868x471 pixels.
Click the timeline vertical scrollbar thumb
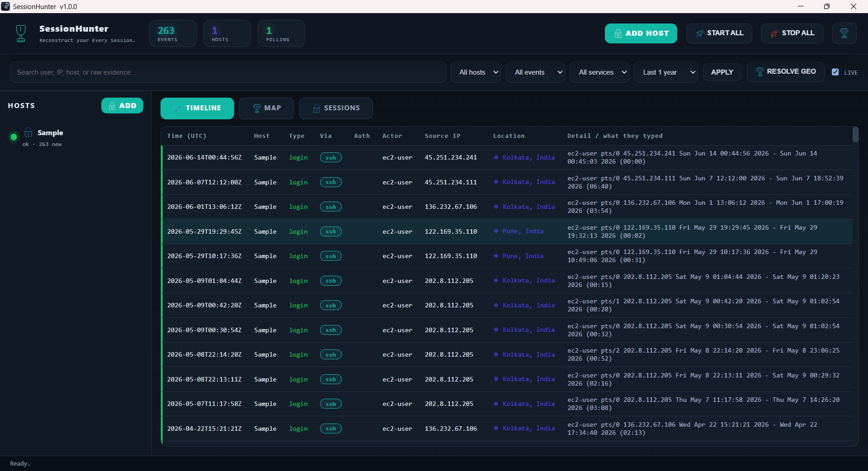click(x=855, y=135)
